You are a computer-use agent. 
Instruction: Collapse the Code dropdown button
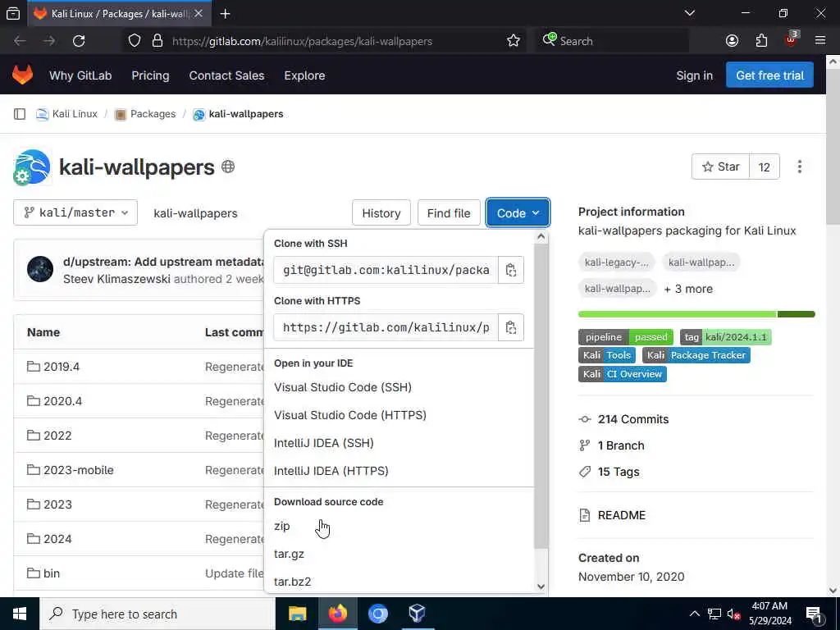[518, 212]
